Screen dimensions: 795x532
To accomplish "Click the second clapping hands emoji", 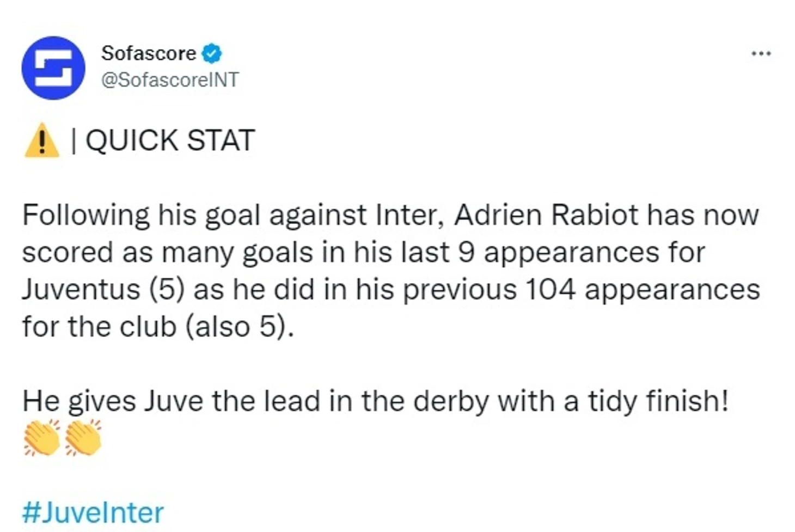I will tap(83, 437).
